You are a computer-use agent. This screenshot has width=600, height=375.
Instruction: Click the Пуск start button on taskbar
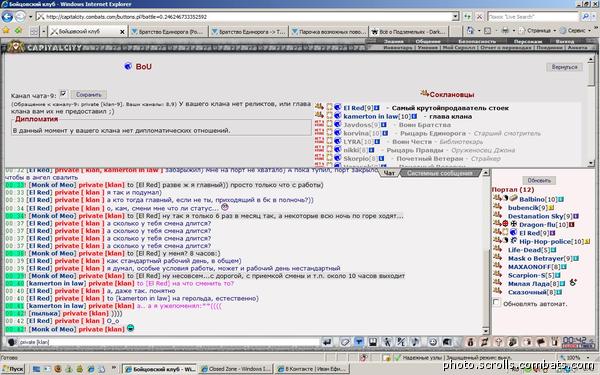(13, 369)
